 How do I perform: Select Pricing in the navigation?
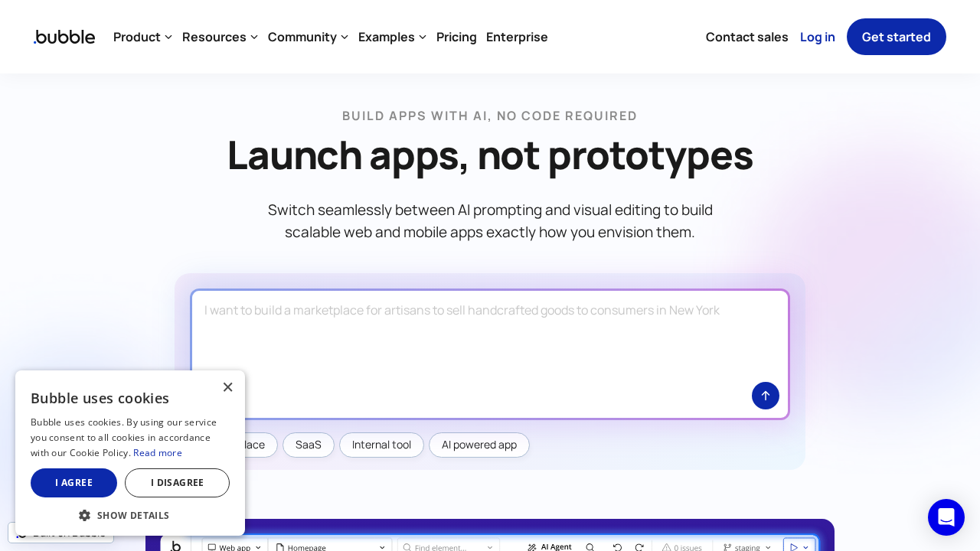[456, 37]
